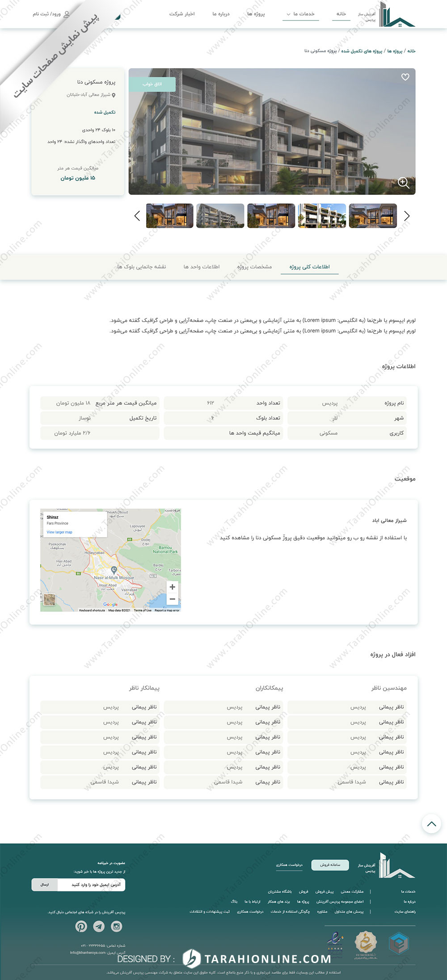
Task: Open the Pinterest social icon in footer
Action: pyautogui.click(x=81, y=926)
